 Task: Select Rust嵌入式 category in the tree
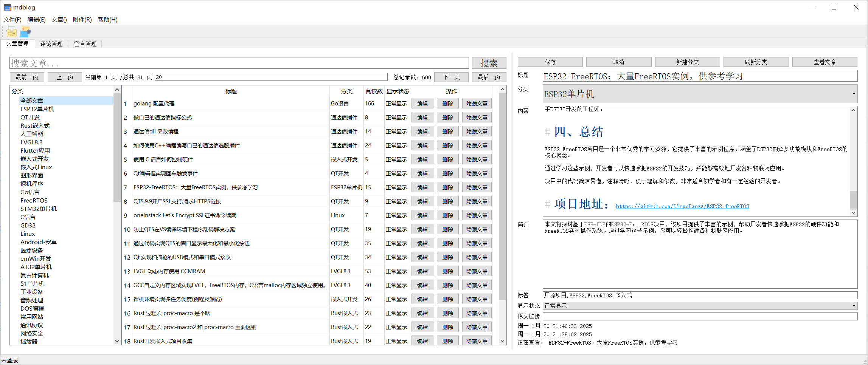(35, 125)
